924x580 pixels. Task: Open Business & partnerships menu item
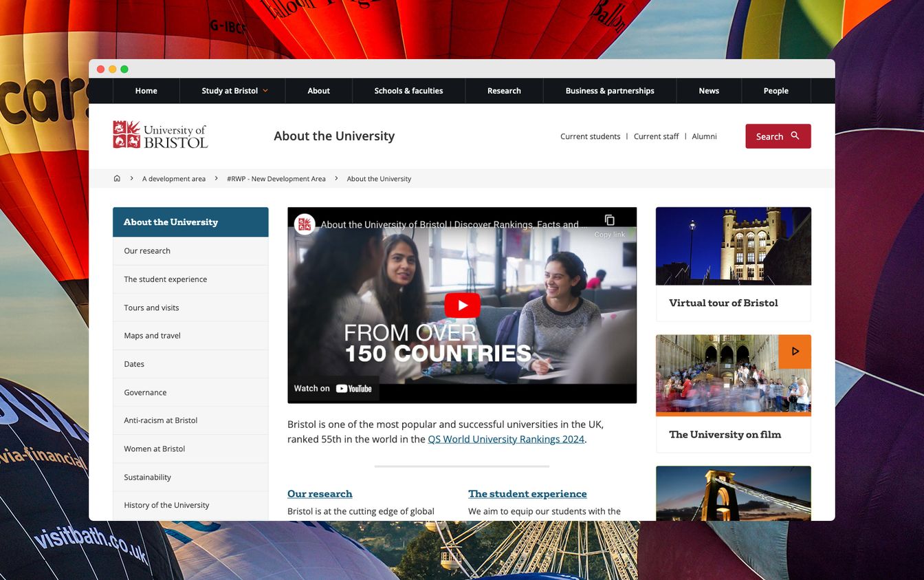pos(610,91)
